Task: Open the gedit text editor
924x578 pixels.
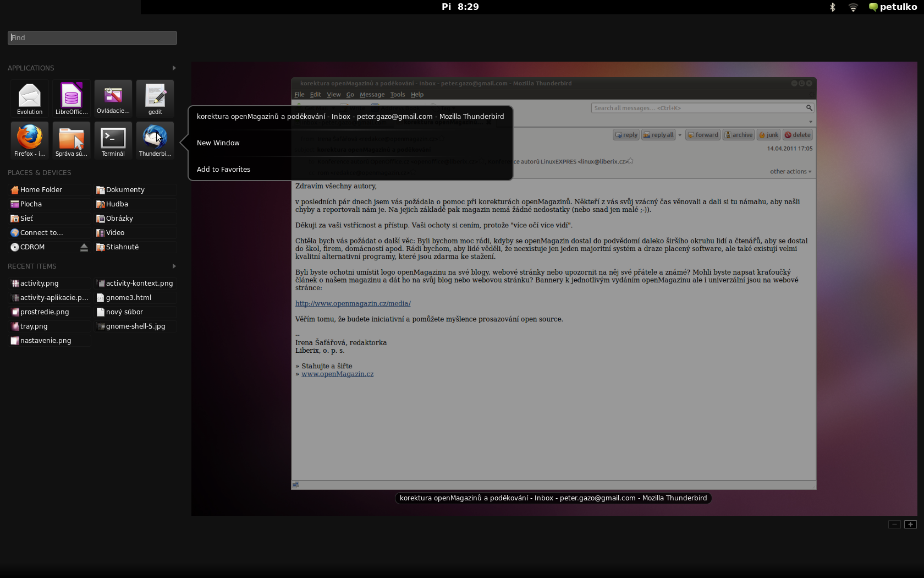Action: pyautogui.click(x=155, y=98)
